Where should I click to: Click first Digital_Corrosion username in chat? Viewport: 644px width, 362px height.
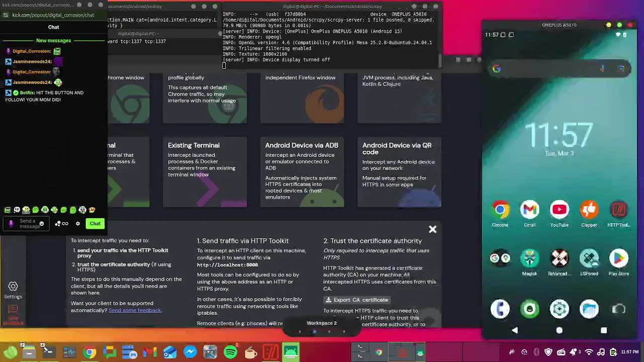coord(31,51)
